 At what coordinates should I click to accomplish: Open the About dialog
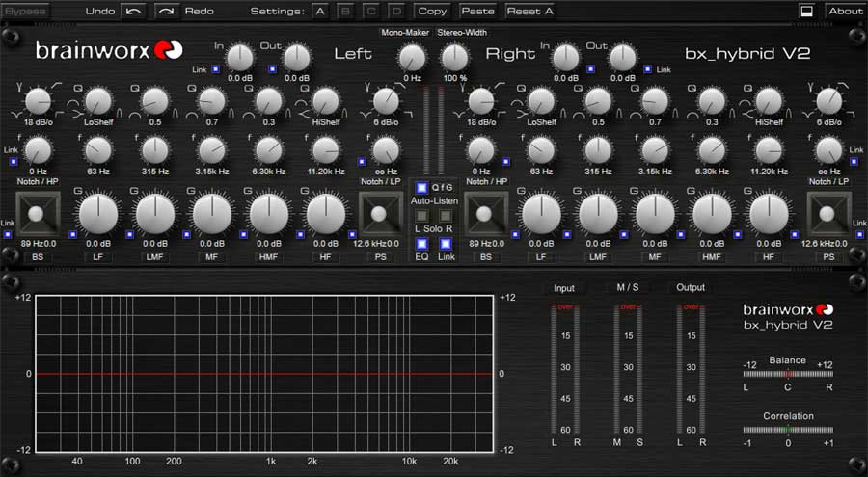point(845,11)
